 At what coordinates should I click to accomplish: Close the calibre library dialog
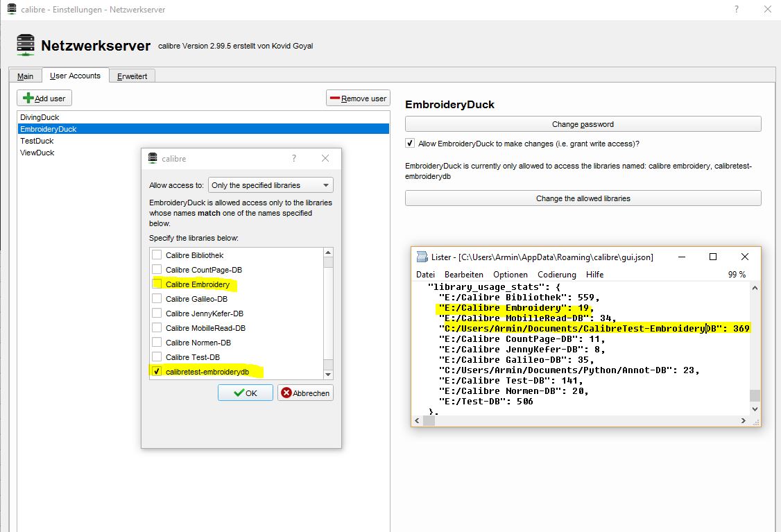point(325,158)
